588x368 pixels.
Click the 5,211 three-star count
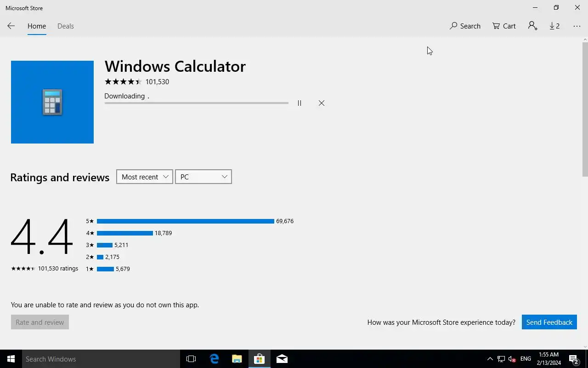coord(121,245)
